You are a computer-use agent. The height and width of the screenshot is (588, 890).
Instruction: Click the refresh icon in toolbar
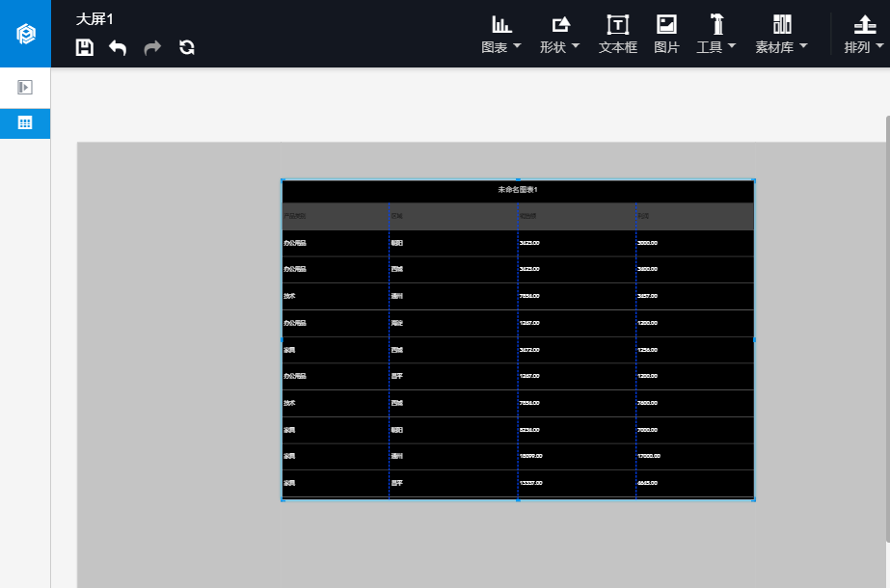(187, 47)
